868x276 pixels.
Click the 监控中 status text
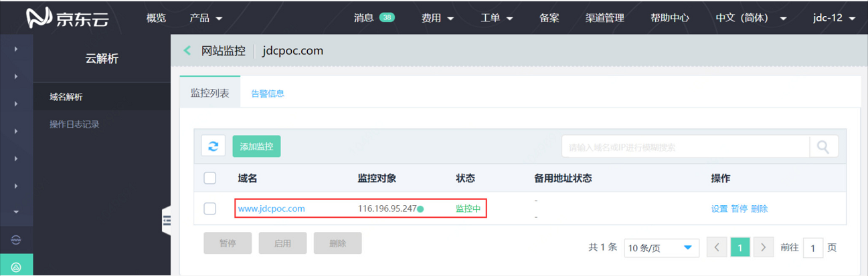point(468,209)
